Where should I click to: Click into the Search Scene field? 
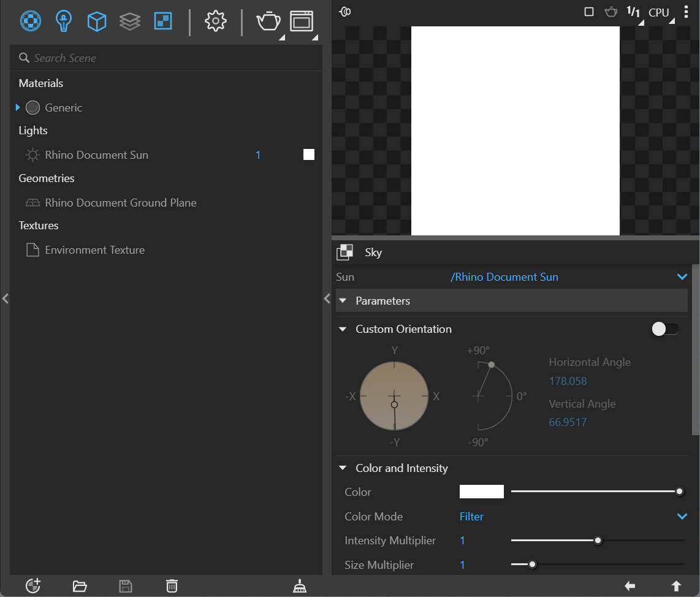[x=166, y=58]
